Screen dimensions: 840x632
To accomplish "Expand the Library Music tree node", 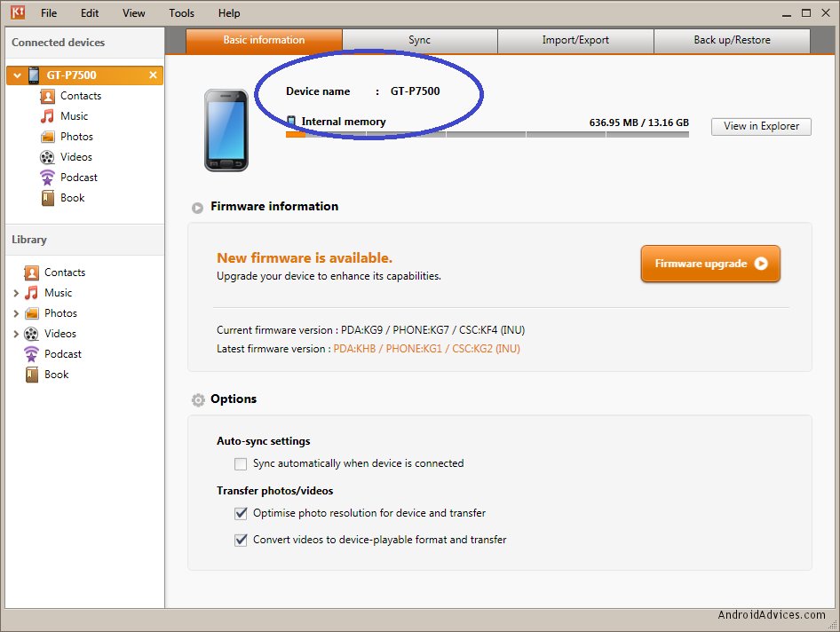I will coord(16,293).
